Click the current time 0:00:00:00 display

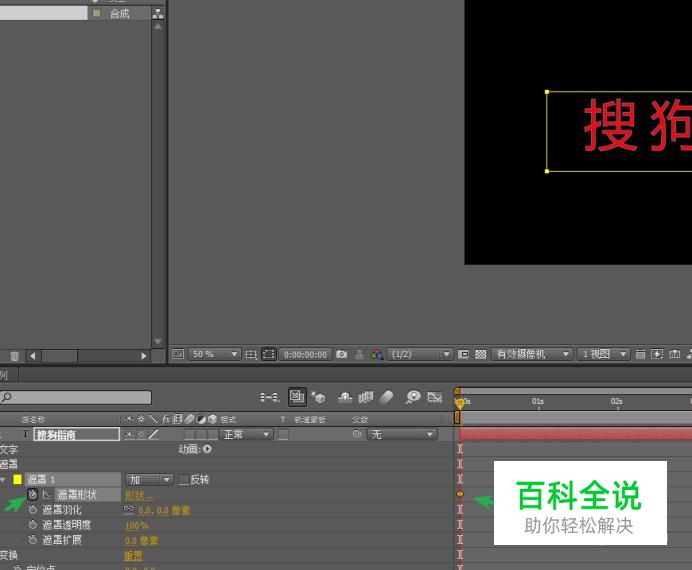point(305,355)
